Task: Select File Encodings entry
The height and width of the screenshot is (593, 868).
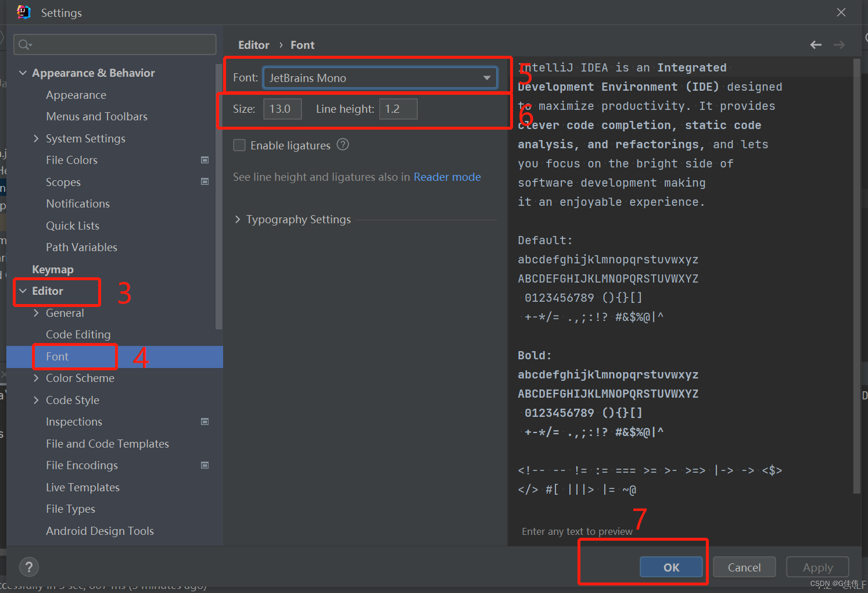Action: [x=82, y=465]
